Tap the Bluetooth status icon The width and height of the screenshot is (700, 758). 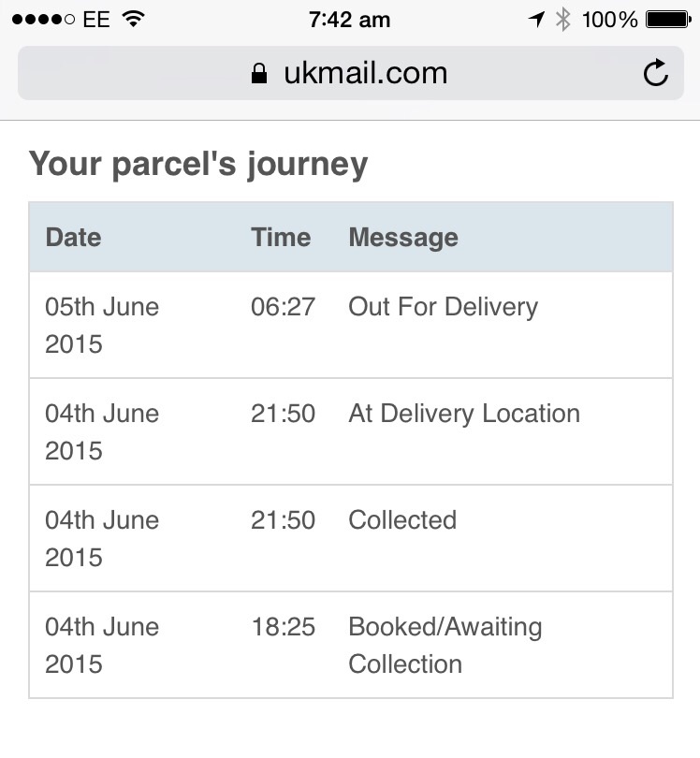[x=562, y=20]
